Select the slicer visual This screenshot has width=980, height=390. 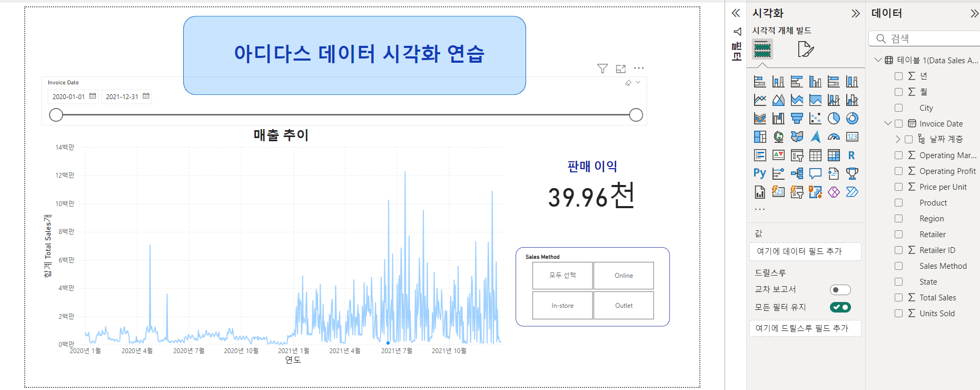797,155
